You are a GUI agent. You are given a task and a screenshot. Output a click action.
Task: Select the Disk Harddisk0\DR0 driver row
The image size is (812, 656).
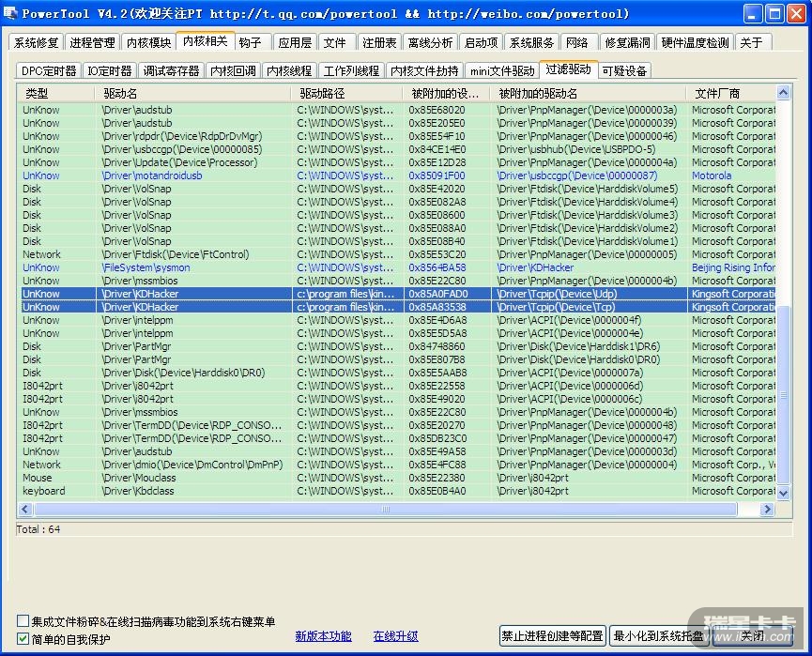(x=399, y=373)
